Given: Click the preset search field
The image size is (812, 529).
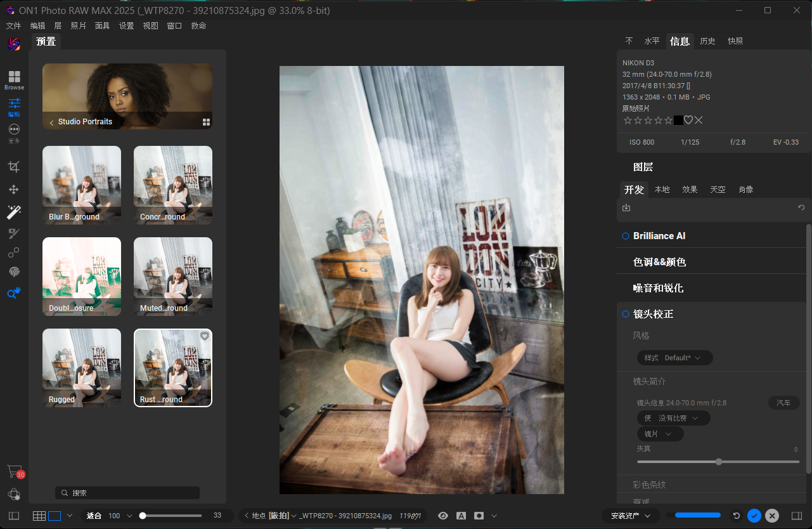Looking at the screenshot, I should coord(127,493).
